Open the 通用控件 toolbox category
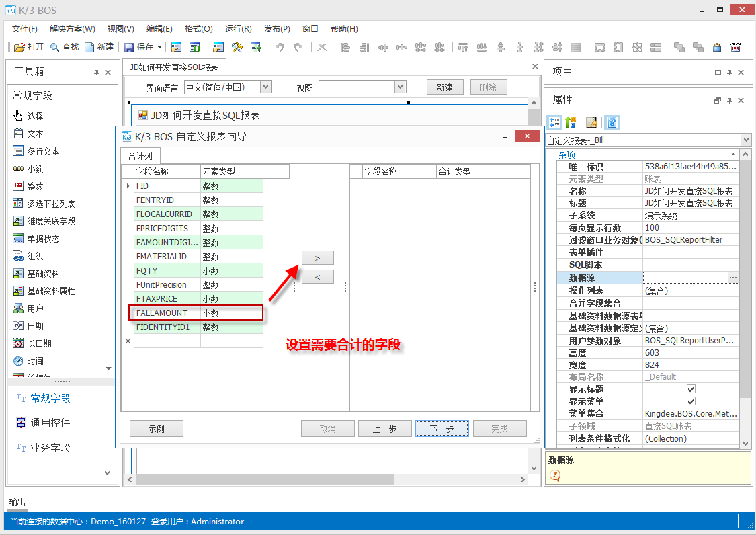This screenshot has height=535, width=756. [44, 423]
